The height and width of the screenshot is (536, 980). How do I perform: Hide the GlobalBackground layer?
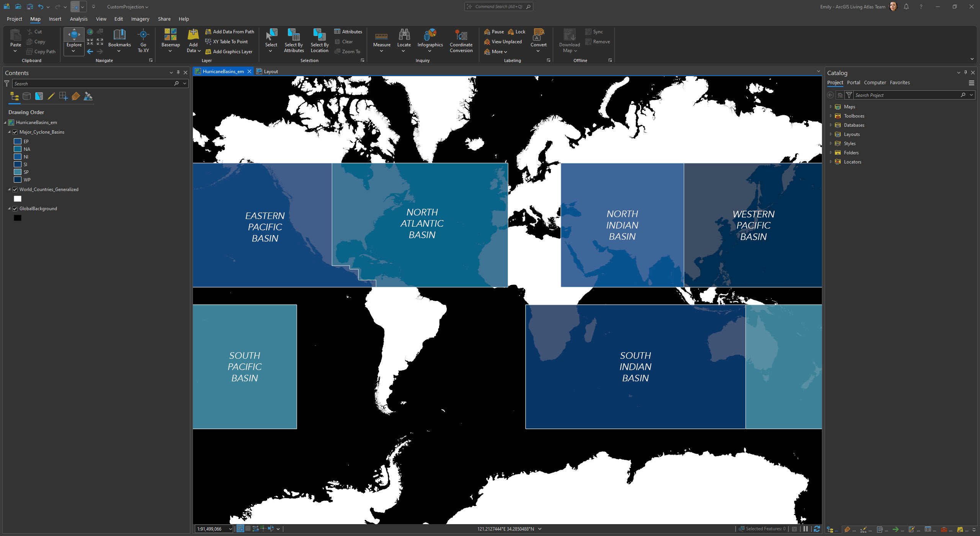click(15, 209)
